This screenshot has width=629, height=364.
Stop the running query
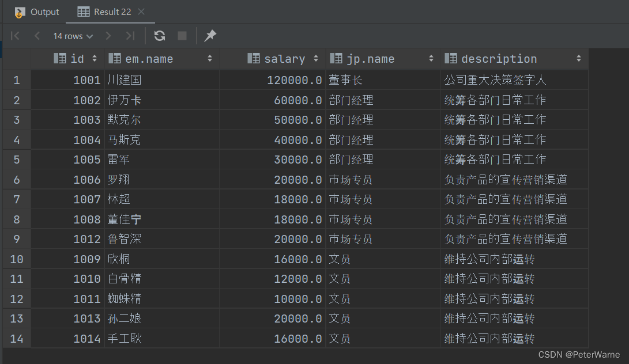click(x=182, y=36)
